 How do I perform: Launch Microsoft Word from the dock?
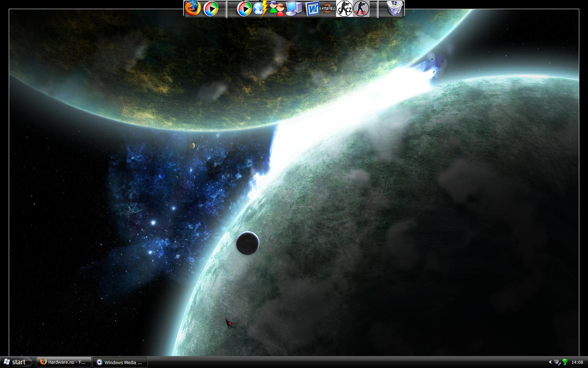pos(312,9)
